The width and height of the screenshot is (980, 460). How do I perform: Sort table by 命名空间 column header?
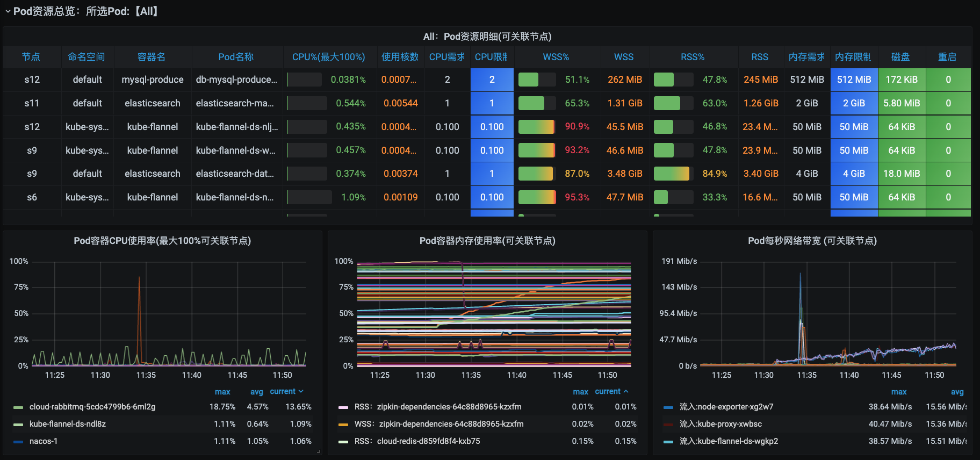[x=87, y=57]
